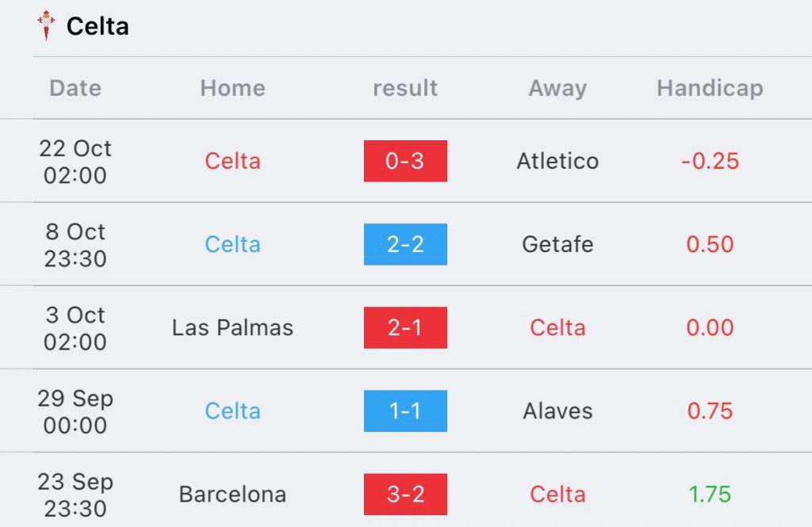Viewport: 812px width, 527px height.
Task: Open the 2-2 result against Getafe
Action: 405,244
